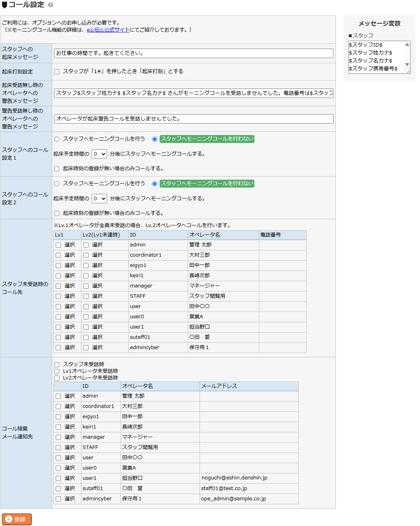The width and height of the screenshot is (420, 526).
Task: Check Lv2 選択 for user0 in the call table
Action: pyautogui.click(x=86, y=317)
